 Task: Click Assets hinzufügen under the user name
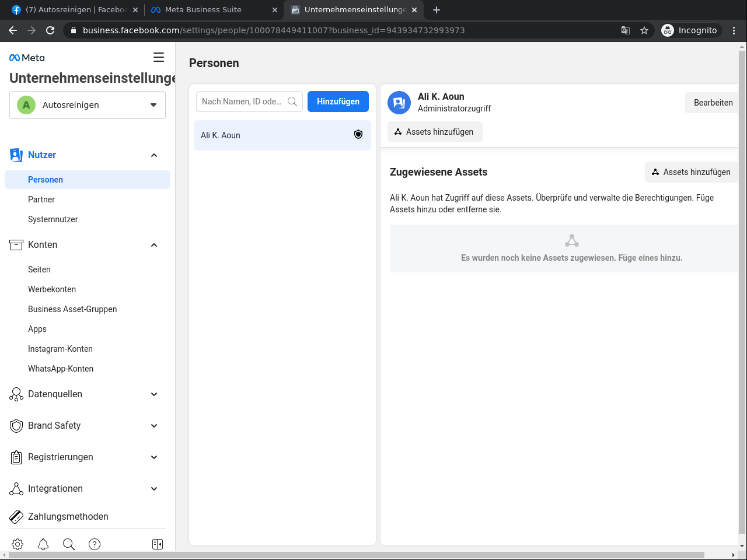pos(435,132)
